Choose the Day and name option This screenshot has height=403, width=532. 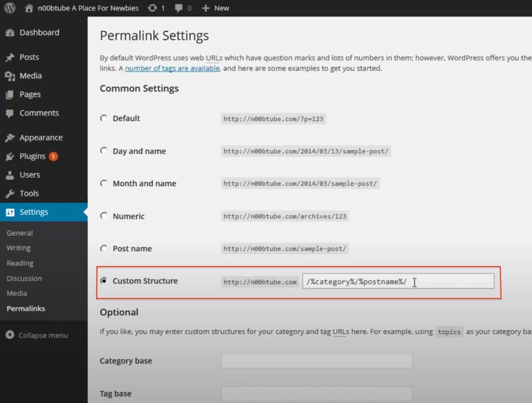click(104, 151)
